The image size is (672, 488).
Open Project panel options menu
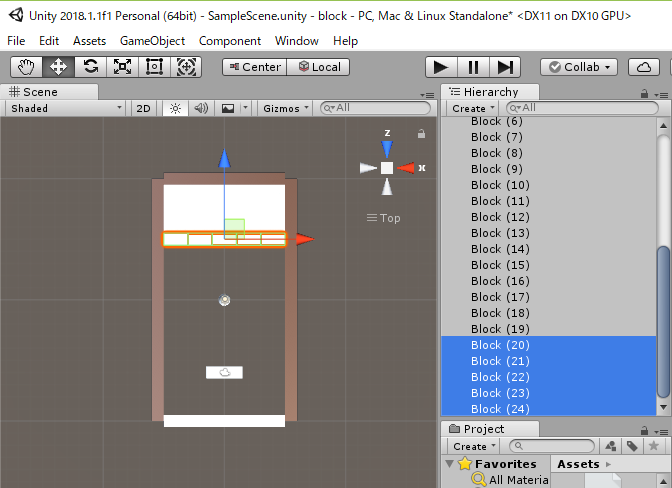pos(662,432)
